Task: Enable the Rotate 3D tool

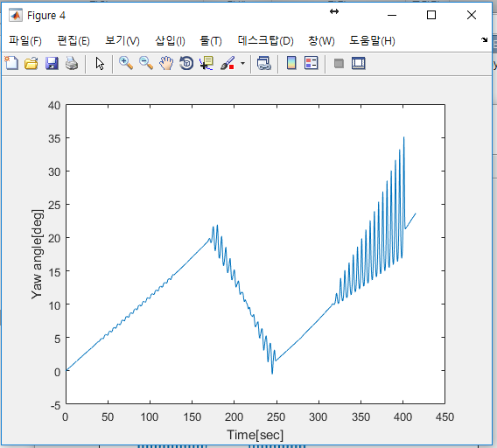Action: 186,63
